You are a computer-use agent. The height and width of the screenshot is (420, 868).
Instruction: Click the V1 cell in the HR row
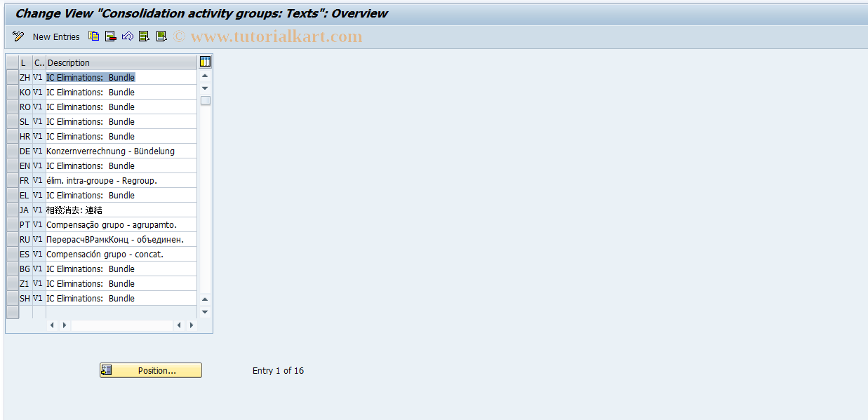pos(39,136)
